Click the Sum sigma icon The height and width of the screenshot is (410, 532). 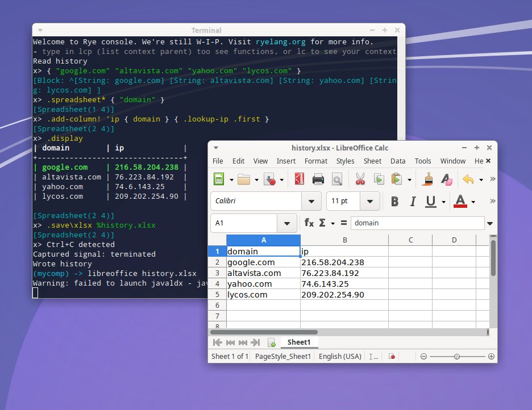(322, 223)
